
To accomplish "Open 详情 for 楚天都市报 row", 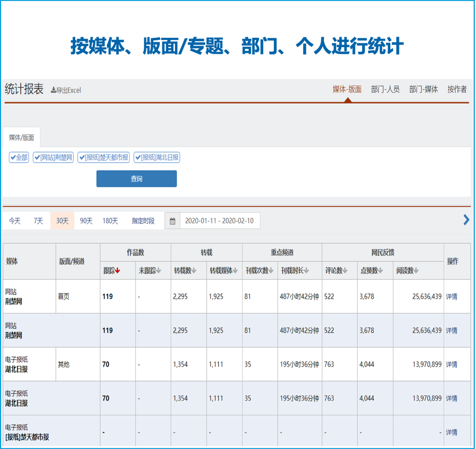I will point(452,433).
